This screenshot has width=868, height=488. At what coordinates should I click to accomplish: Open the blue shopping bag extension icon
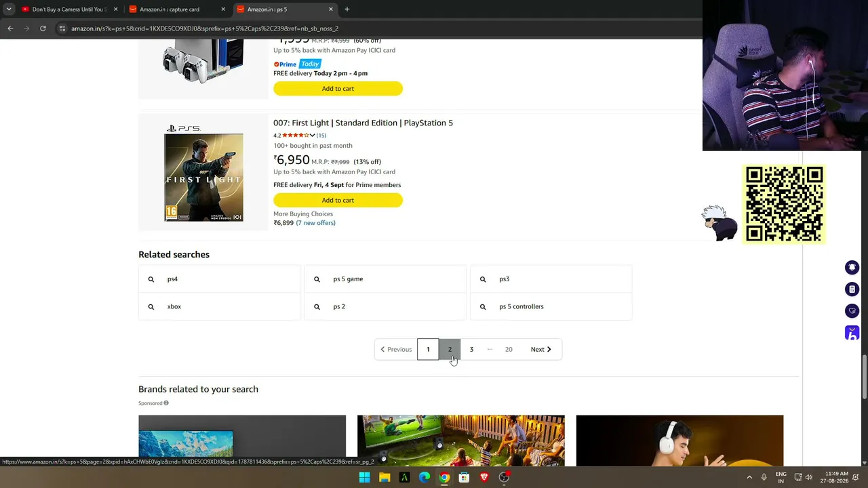pyautogui.click(x=852, y=333)
